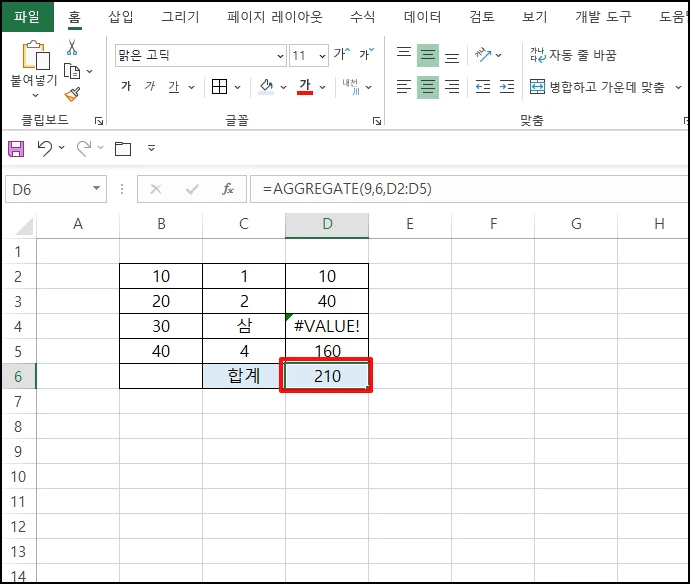Image resolution: width=690 pixels, height=584 pixels.
Task: Toggle align right
Action: (x=452, y=87)
